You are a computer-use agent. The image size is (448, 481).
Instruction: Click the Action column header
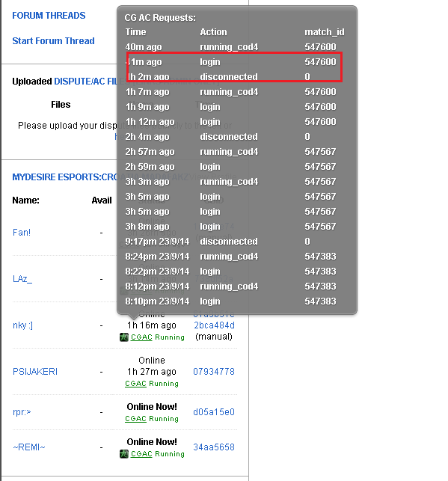pyautogui.click(x=213, y=32)
